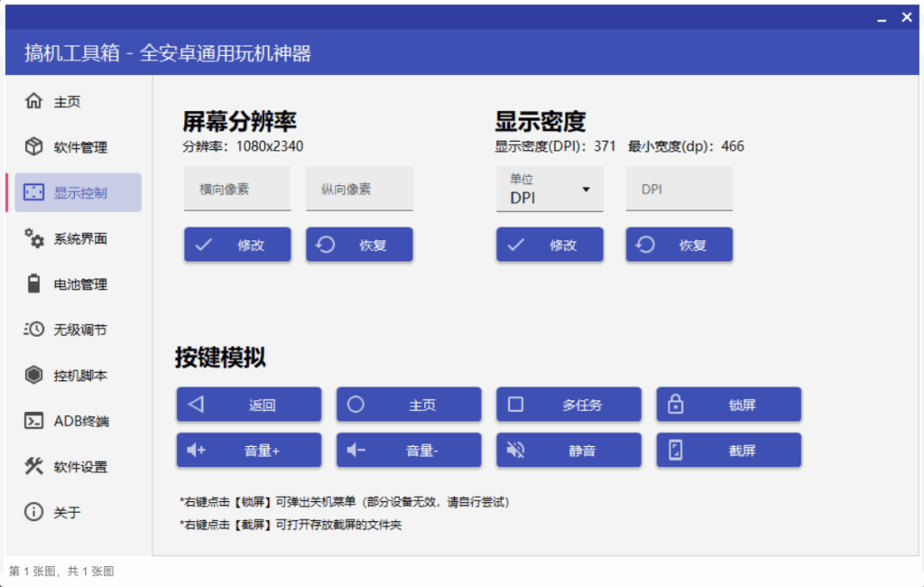Click the DPI value input field
The width and height of the screenshot is (924, 587).
pyautogui.click(x=679, y=190)
